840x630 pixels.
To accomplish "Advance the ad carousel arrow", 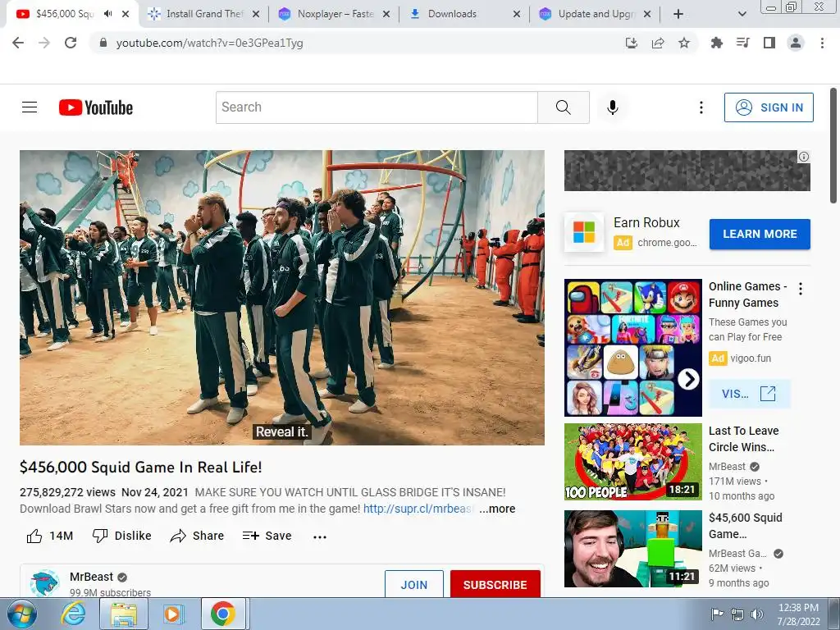I will click(x=688, y=379).
